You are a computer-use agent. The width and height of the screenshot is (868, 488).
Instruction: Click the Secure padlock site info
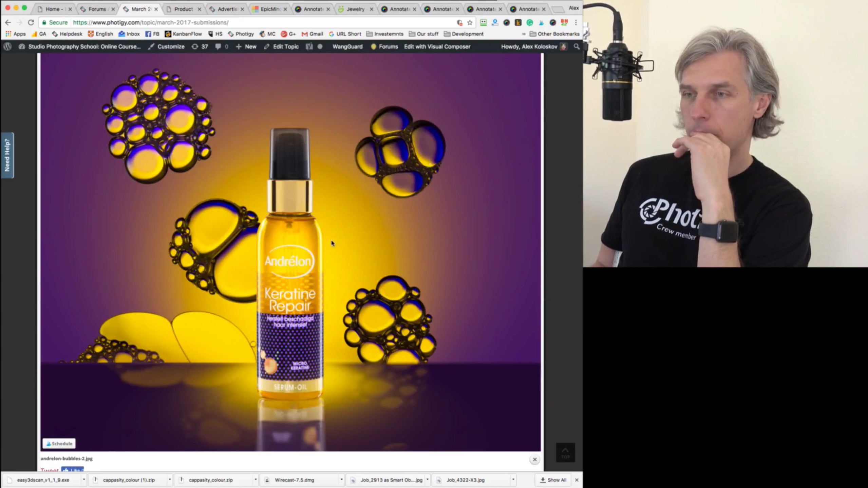click(x=55, y=22)
